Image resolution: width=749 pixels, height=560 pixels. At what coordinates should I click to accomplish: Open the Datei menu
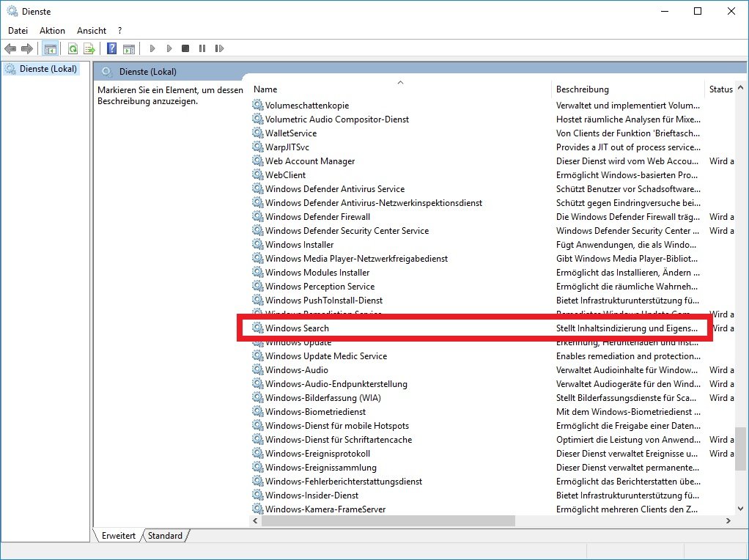(x=18, y=31)
